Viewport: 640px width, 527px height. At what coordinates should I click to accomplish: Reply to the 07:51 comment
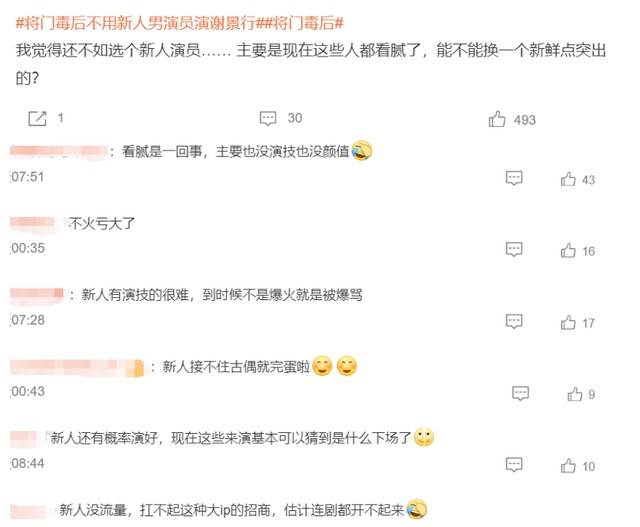coord(514,178)
